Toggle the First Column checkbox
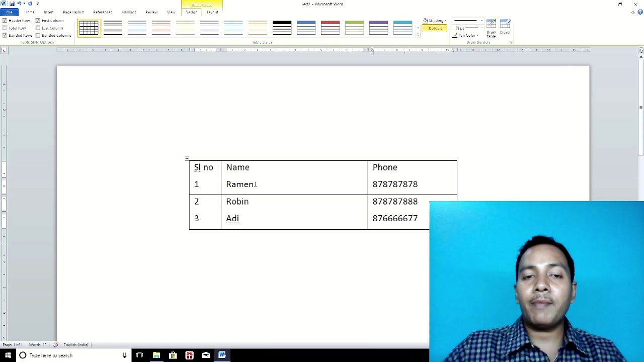Screen dimensions: 644x362 pos(38,21)
